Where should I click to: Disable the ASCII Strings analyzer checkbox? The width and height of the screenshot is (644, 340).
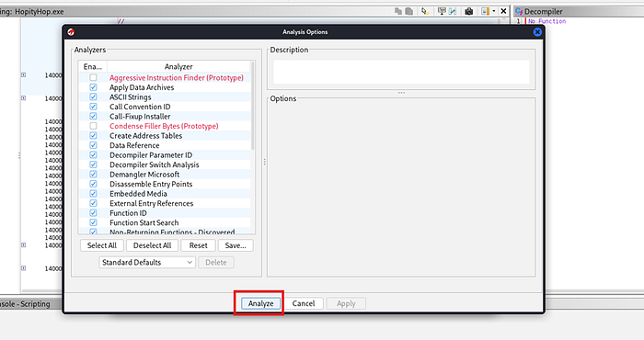coord(93,96)
